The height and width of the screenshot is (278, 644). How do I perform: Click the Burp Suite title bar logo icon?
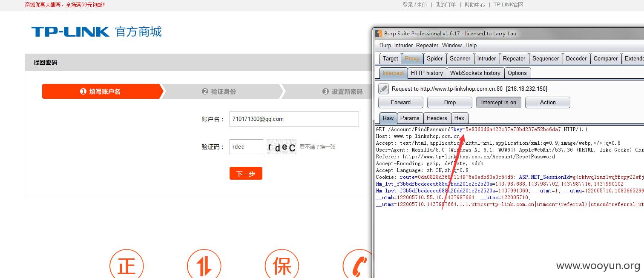379,34
